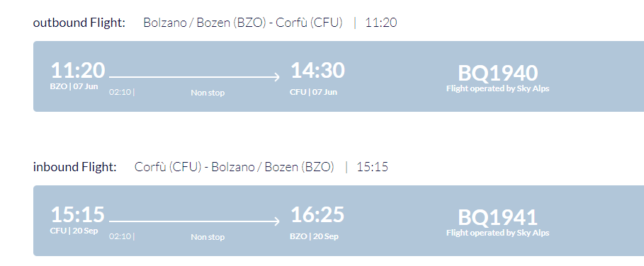
Task: Click the BZO | 20 Sep arrival label
Action: tap(314, 236)
